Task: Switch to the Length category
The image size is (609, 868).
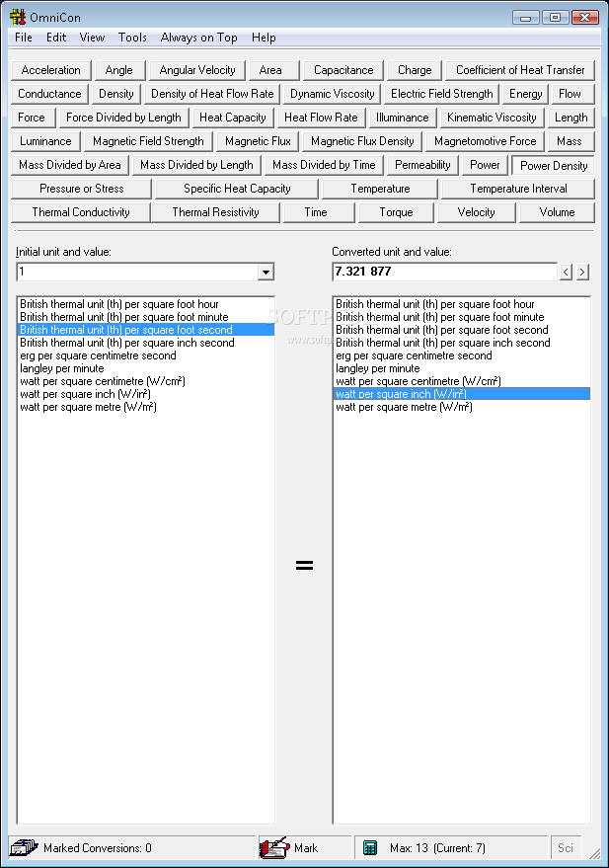Action: coord(571,118)
